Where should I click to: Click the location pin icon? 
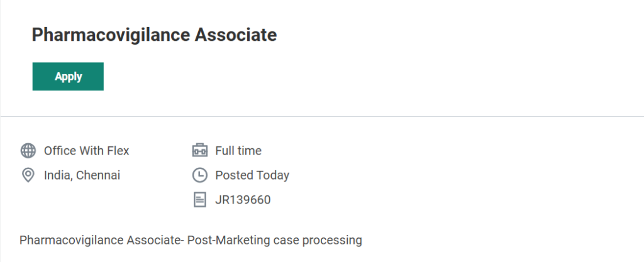(28, 175)
